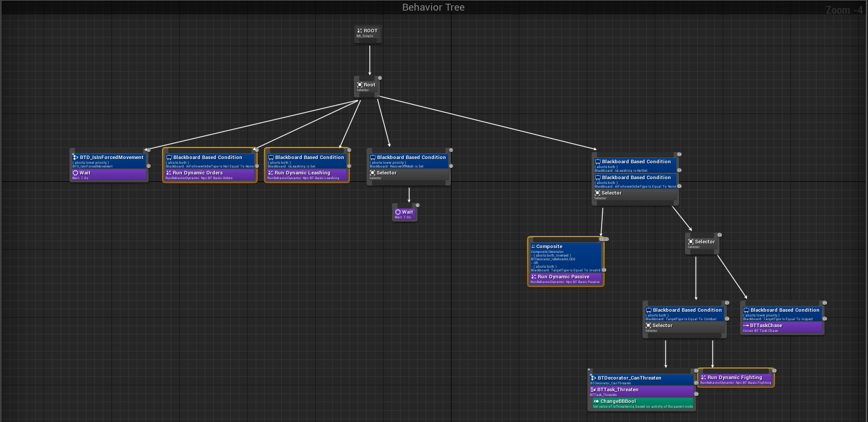Screen dimensions: 868x422
Task: Select the IsLeashing is NotSet blackboard condition
Action: pyautogui.click(x=635, y=165)
